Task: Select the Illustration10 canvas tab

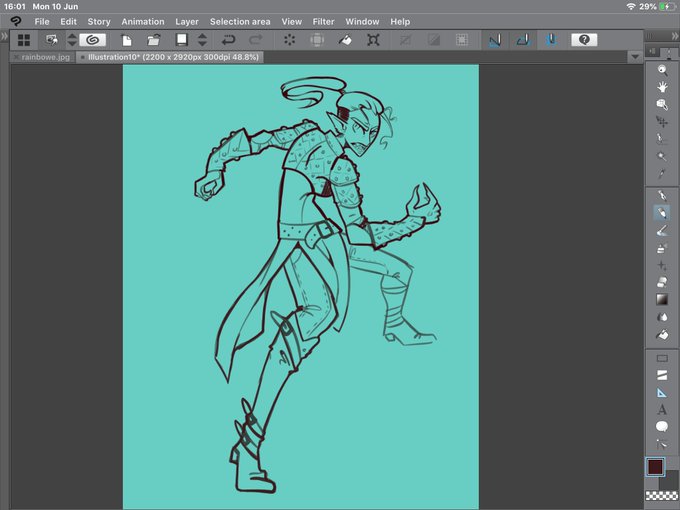Action: point(170,57)
